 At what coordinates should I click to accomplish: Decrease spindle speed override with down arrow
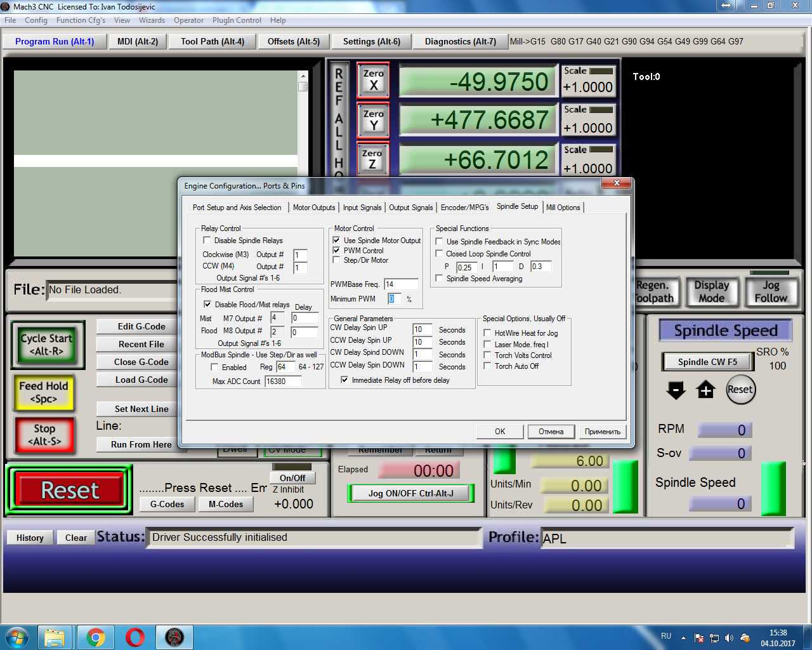pos(676,390)
